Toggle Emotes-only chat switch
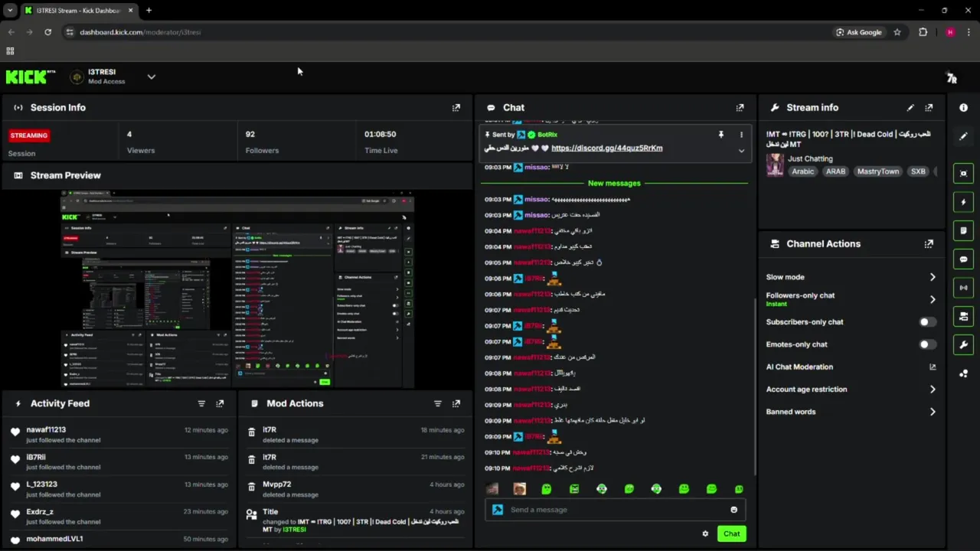The image size is (980, 551). coord(927,344)
